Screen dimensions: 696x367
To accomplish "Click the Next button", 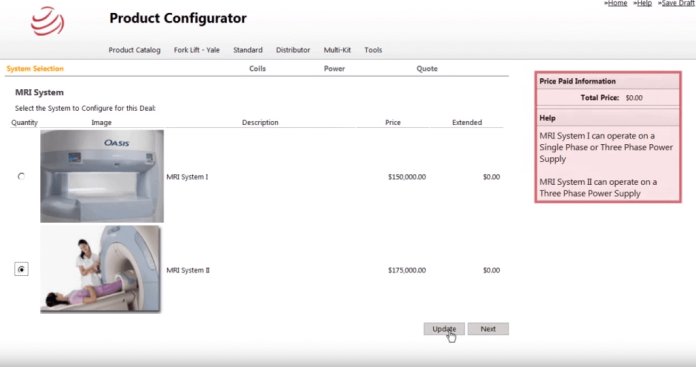I will click(488, 329).
